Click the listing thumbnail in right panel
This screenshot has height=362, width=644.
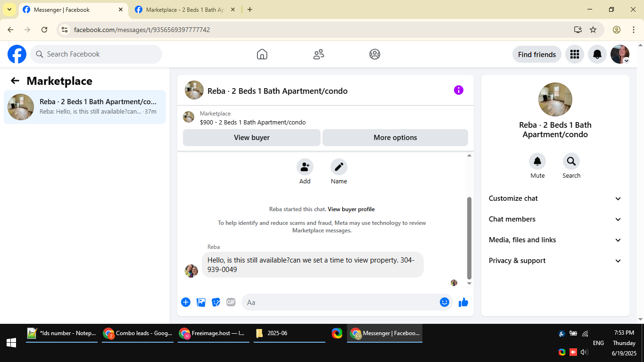pyautogui.click(x=555, y=99)
